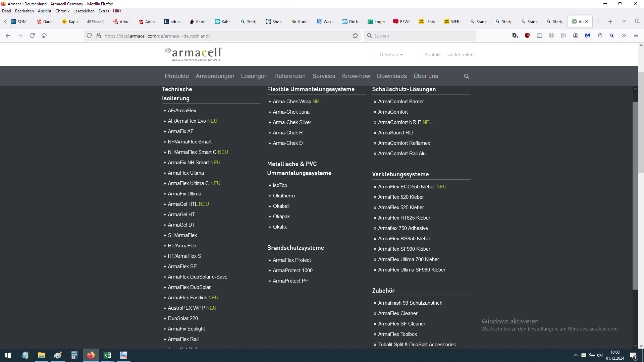Open the Calculator from the taskbar

[74, 355]
